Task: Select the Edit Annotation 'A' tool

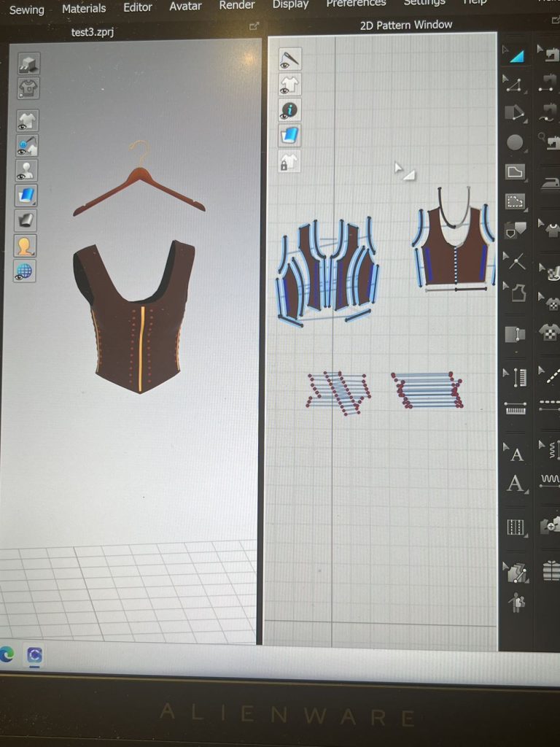Action: 516,483
